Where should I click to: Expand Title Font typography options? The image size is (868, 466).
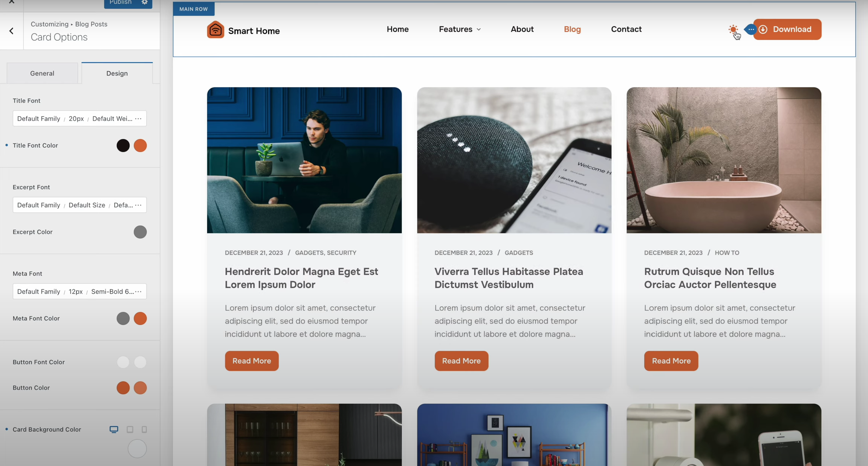[138, 118]
